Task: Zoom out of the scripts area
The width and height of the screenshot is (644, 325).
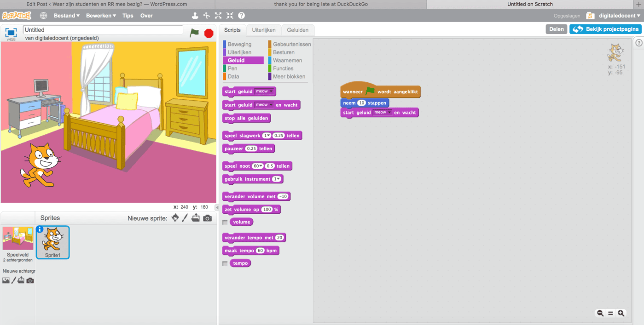Action: 600,313
